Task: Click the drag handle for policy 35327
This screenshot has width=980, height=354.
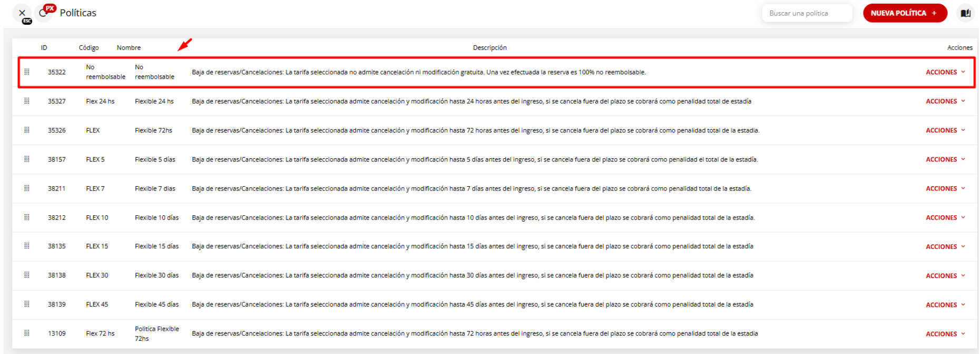Action: [x=27, y=101]
